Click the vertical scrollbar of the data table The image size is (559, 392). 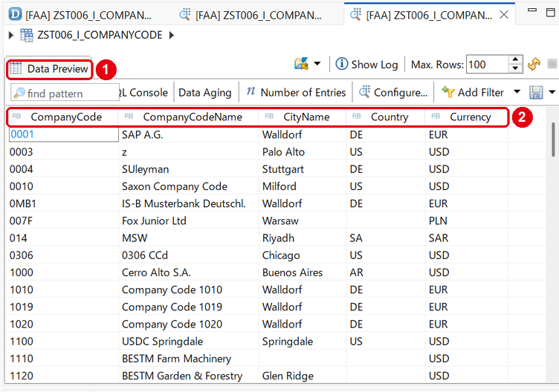[x=553, y=140]
